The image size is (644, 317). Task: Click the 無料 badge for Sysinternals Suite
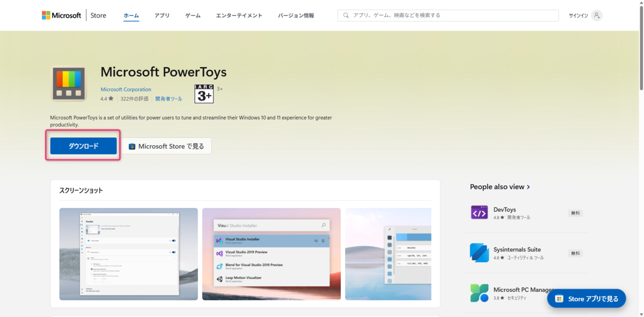575,253
